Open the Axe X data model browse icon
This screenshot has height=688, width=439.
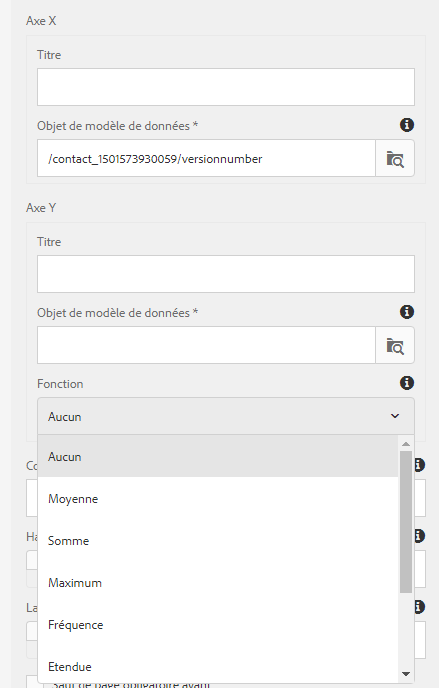[x=395, y=158]
